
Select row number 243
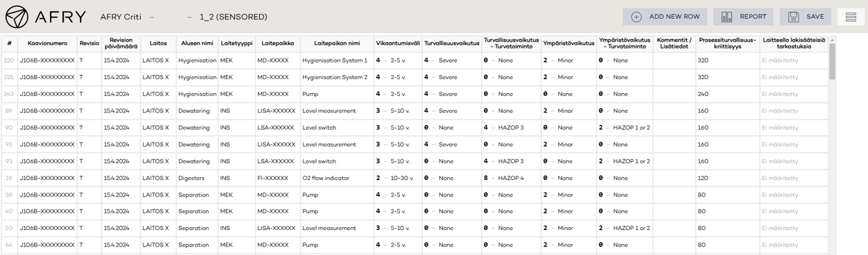(x=9, y=94)
